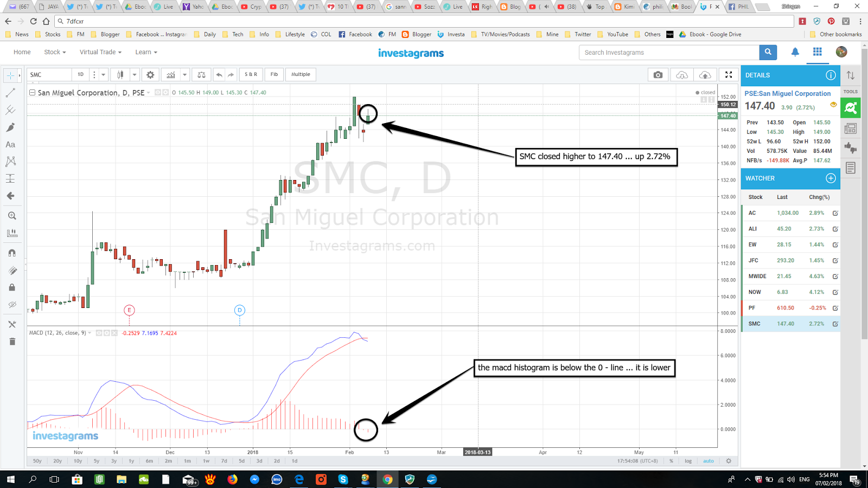This screenshot has width=868, height=488.
Task: Toggle stay-in-drawing-mode pencil tool
Action: pyautogui.click(x=12, y=270)
